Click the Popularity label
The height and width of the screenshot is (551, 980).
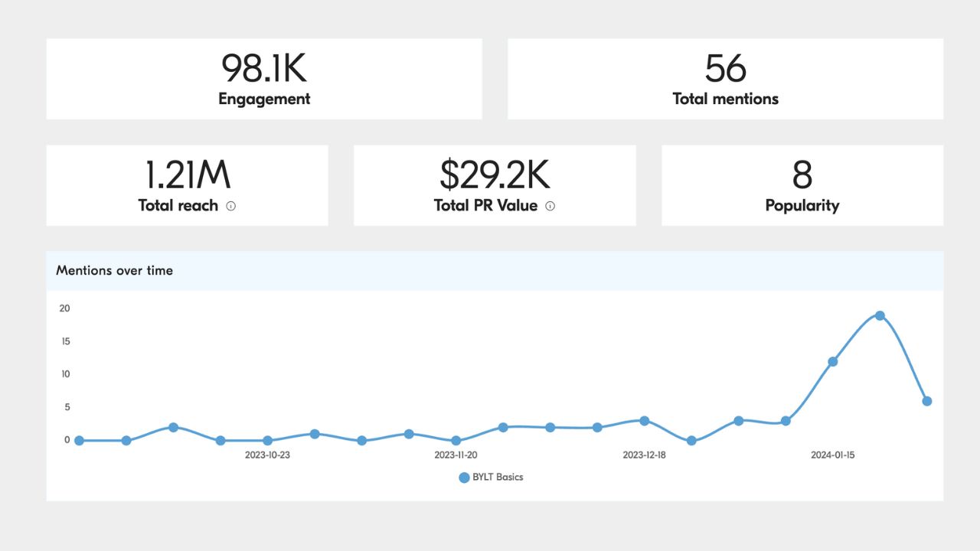pyautogui.click(x=802, y=206)
